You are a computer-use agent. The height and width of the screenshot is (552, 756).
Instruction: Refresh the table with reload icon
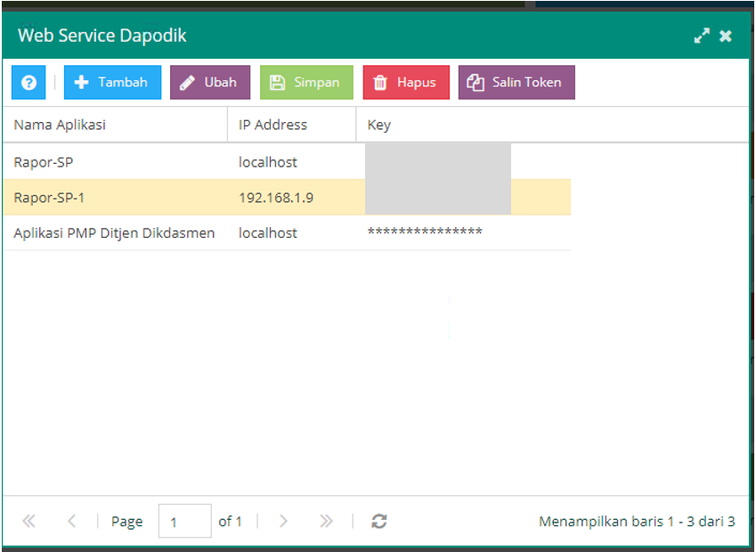coord(379,522)
